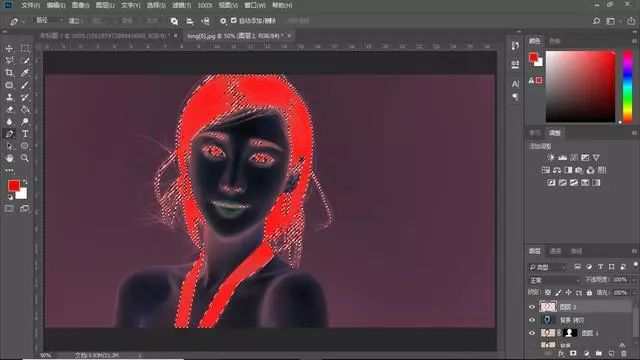This screenshot has height=360, width=640.
Task: Open the pen mode 路径 dropdown
Action: coord(49,20)
